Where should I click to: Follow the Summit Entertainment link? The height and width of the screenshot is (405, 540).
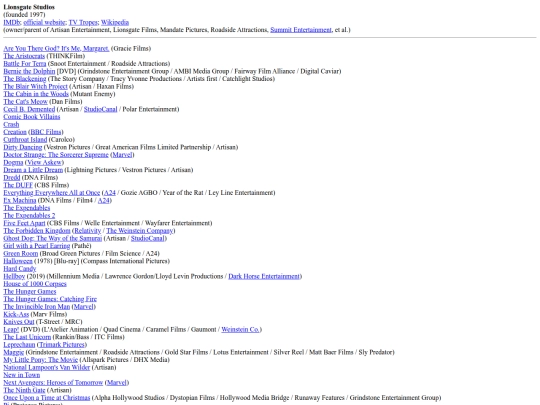[x=301, y=30]
